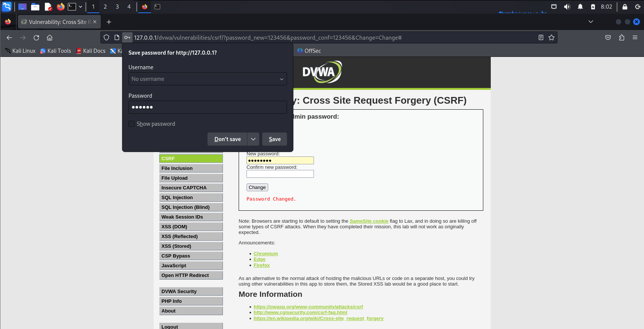Submit with the Change button
Viewport: 644px width, 329px height.
257,188
